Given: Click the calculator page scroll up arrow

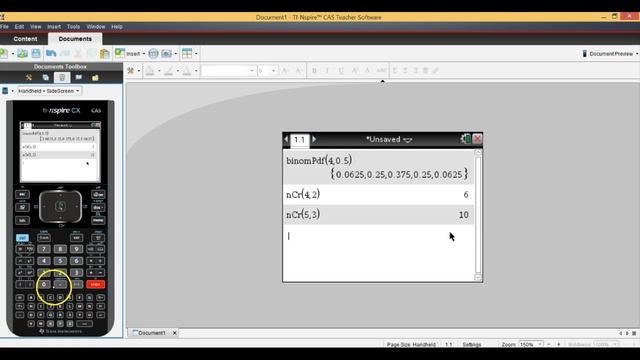Looking at the screenshot, I should pos(478,152).
